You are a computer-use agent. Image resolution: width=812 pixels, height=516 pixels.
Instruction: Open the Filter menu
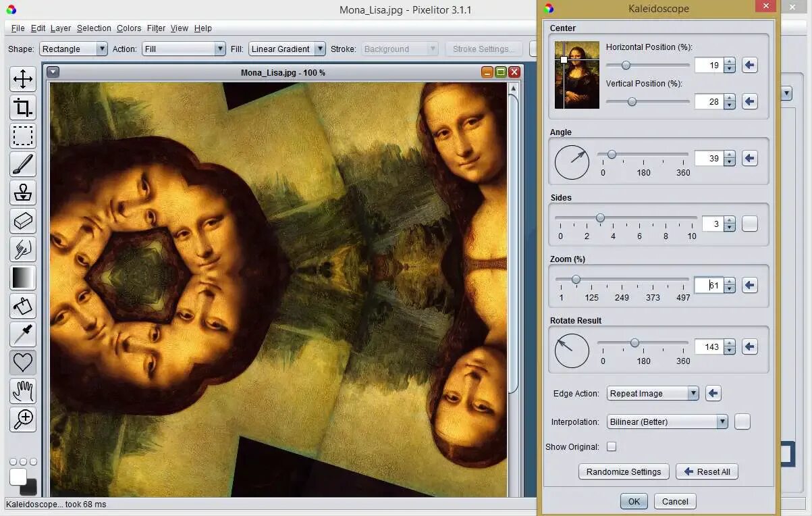(156, 28)
